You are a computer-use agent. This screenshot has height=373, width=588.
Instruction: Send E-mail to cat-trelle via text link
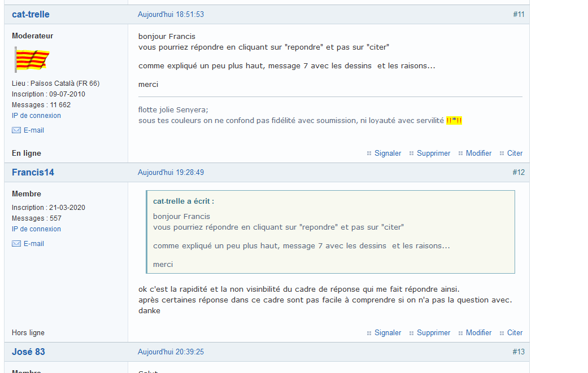34,130
